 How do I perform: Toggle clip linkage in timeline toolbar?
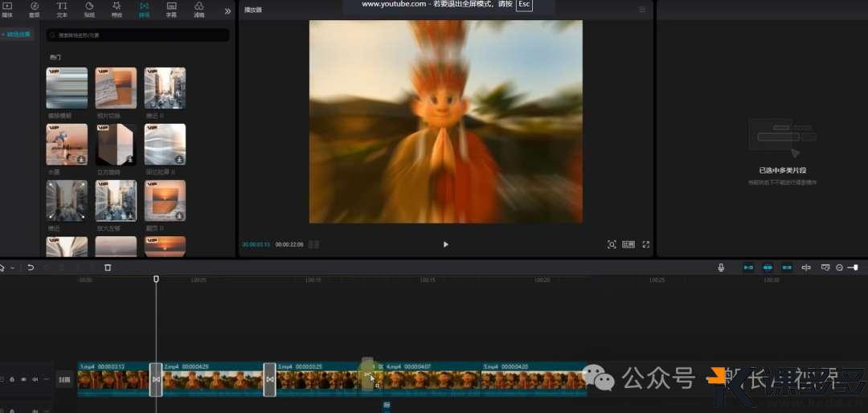pyautogui.click(x=787, y=268)
